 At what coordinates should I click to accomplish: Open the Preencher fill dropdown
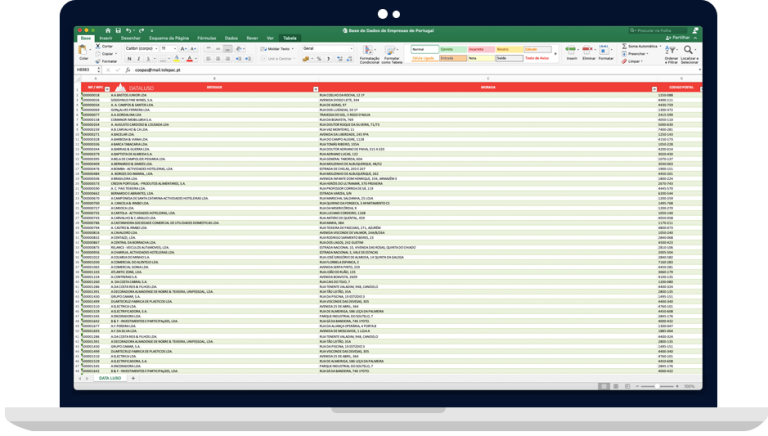tap(635, 53)
